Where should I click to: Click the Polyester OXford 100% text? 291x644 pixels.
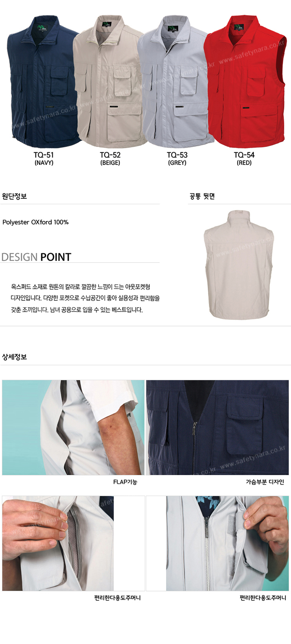click(35, 222)
